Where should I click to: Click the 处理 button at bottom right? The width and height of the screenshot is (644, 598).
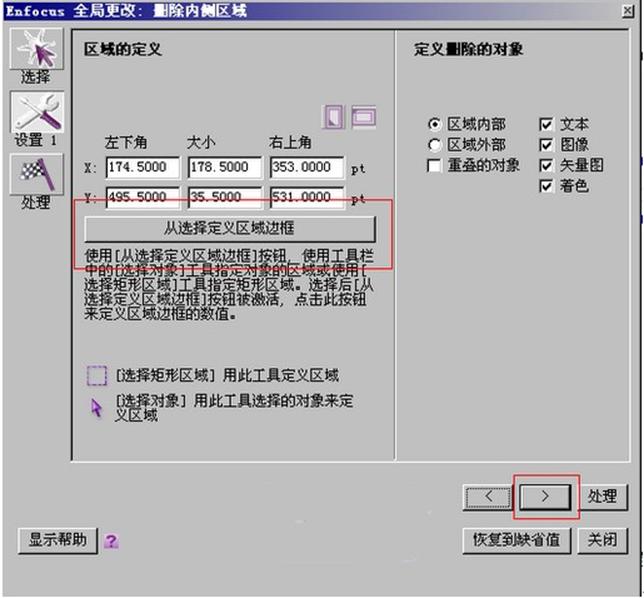[603, 497]
